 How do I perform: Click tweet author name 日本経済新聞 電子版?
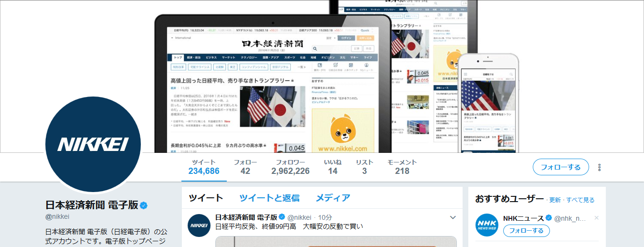pos(246,217)
